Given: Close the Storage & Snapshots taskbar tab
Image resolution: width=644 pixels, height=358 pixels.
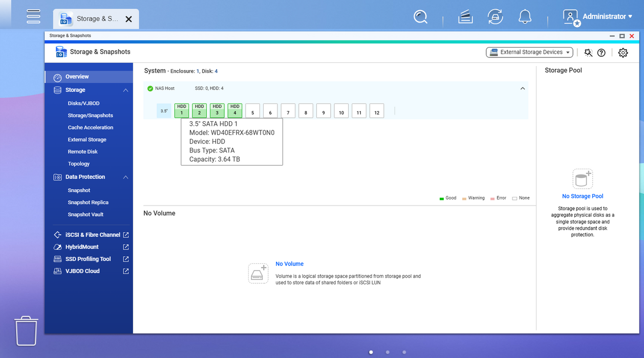Looking at the screenshot, I should click(128, 19).
